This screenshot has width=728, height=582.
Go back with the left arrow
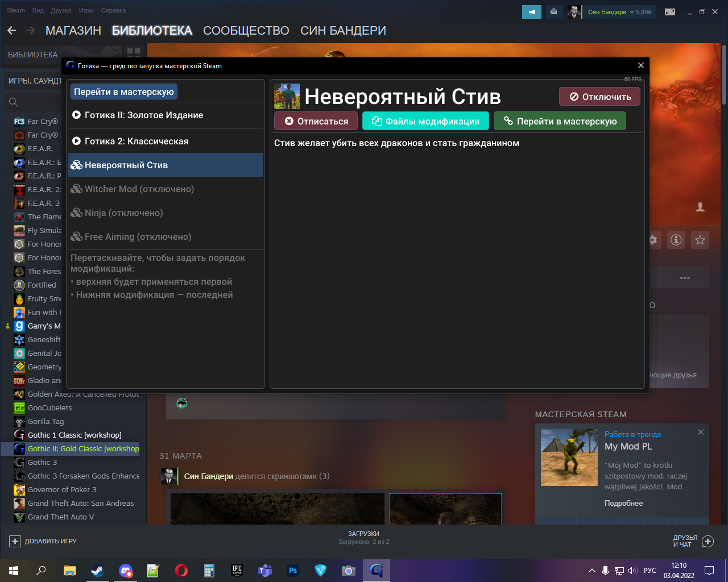[x=12, y=31]
